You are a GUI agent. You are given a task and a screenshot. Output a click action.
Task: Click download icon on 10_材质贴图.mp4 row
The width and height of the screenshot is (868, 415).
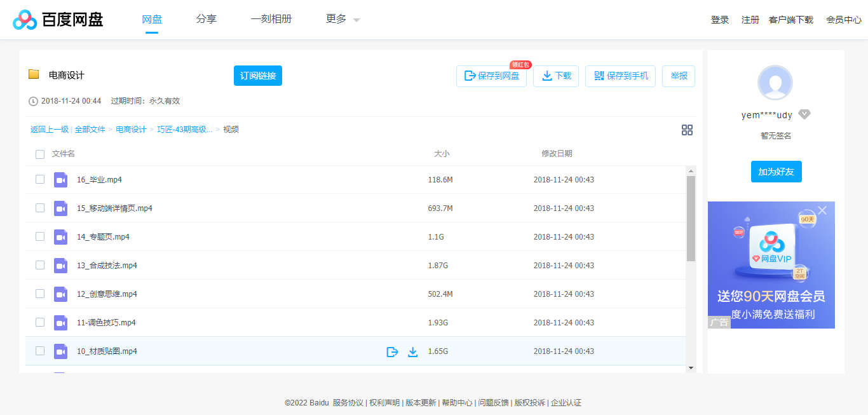point(412,351)
